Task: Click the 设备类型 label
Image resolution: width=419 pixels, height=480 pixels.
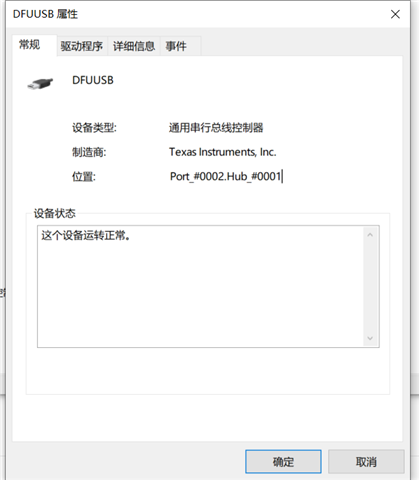Action: 94,128
